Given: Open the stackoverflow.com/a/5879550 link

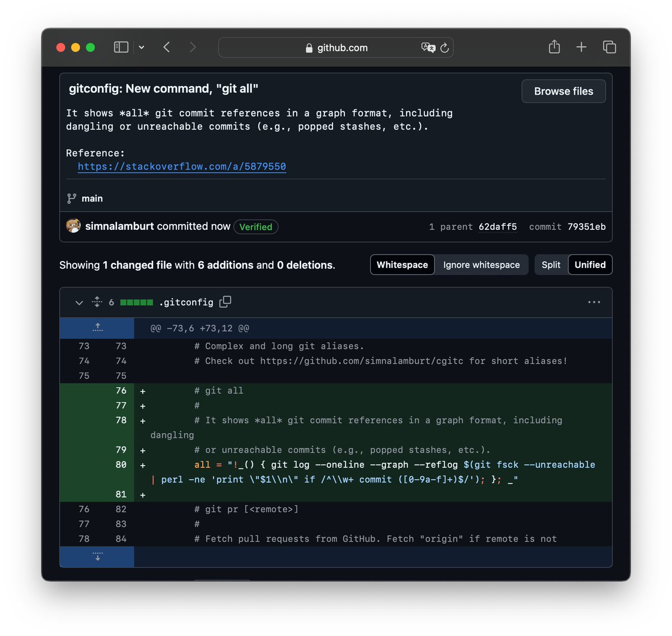Looking at the screenshot, I should tap(182, 166).
